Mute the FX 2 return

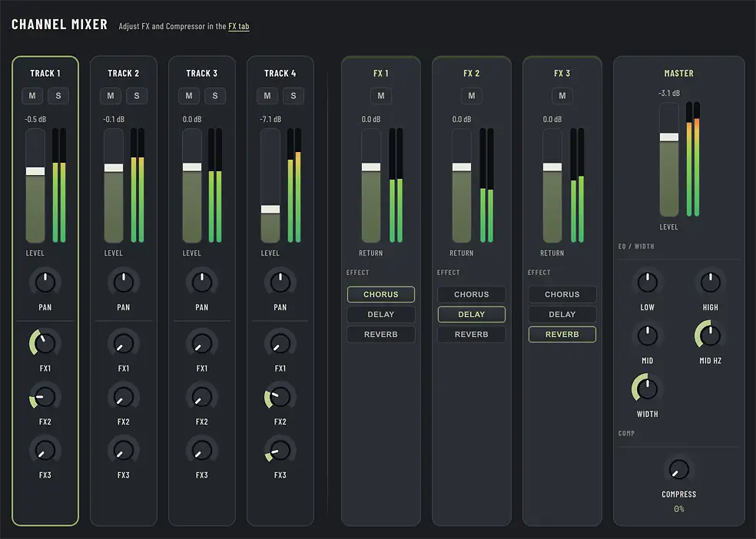[472, 96]
